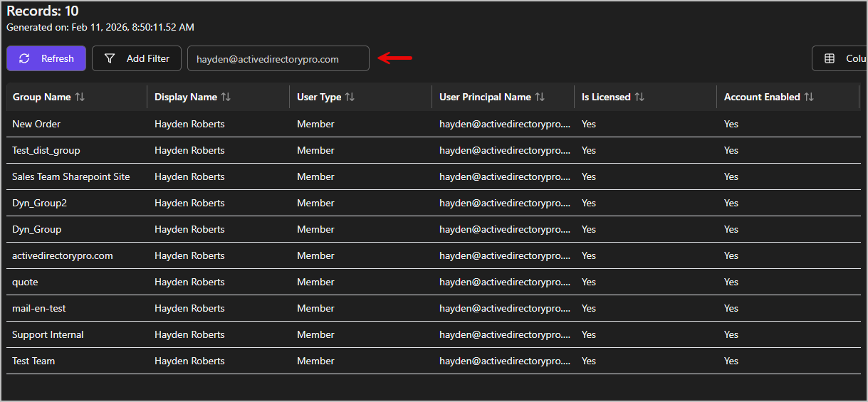Sort by Group Name arrows icon

click(80, 97)
